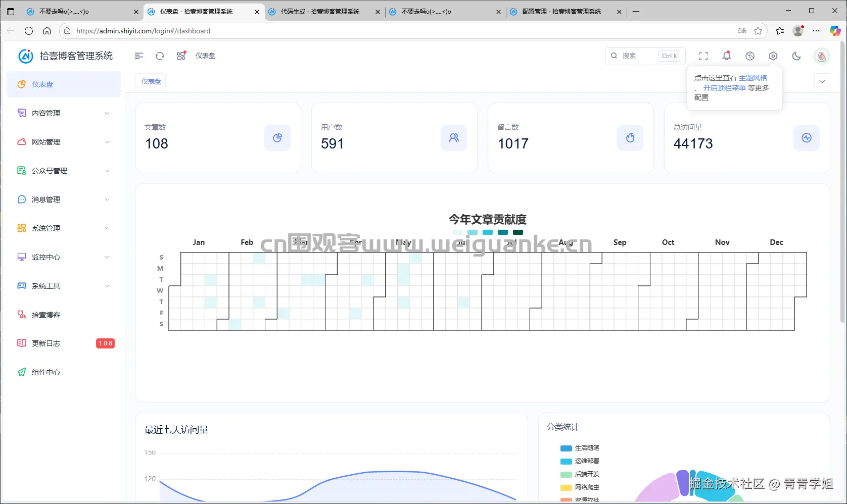Click the browser reload button
Screen dimensions: 847x504
pyautogui.click(x=29, y=31)
